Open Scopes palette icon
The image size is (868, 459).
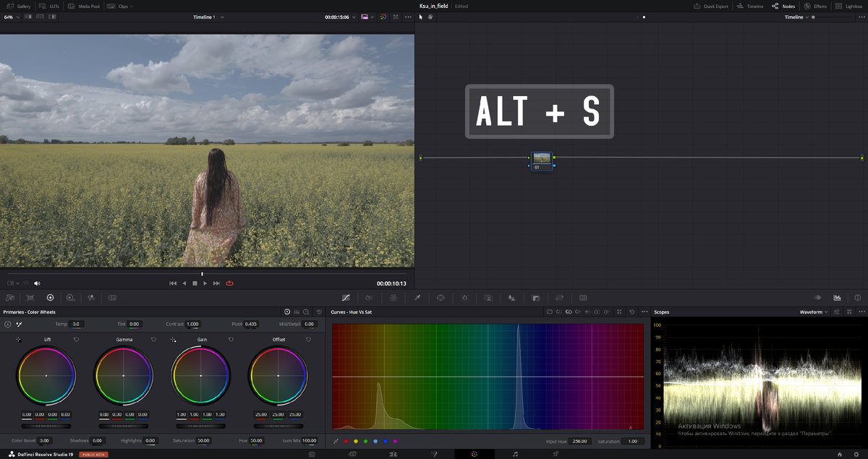coord(837,297)
